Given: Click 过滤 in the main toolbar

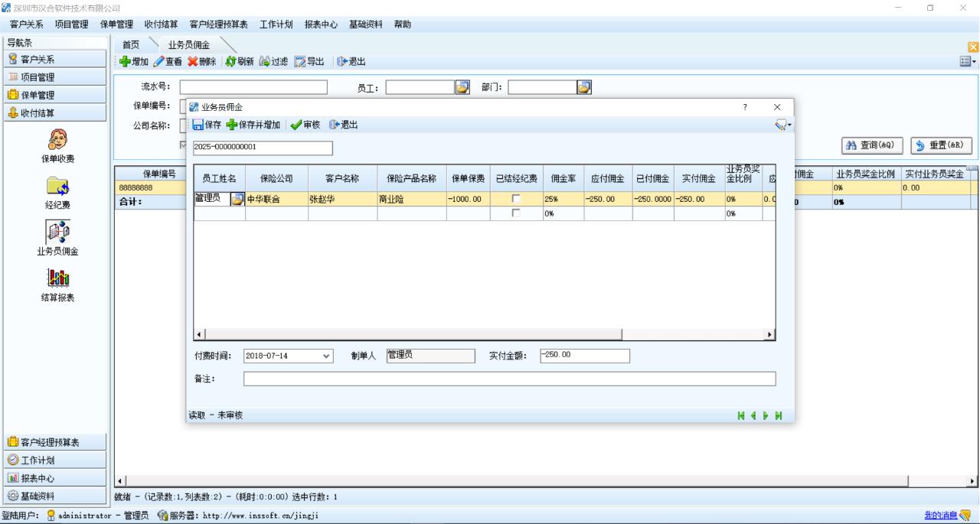Looking at the screenshot, I should [x=274, y=61].
